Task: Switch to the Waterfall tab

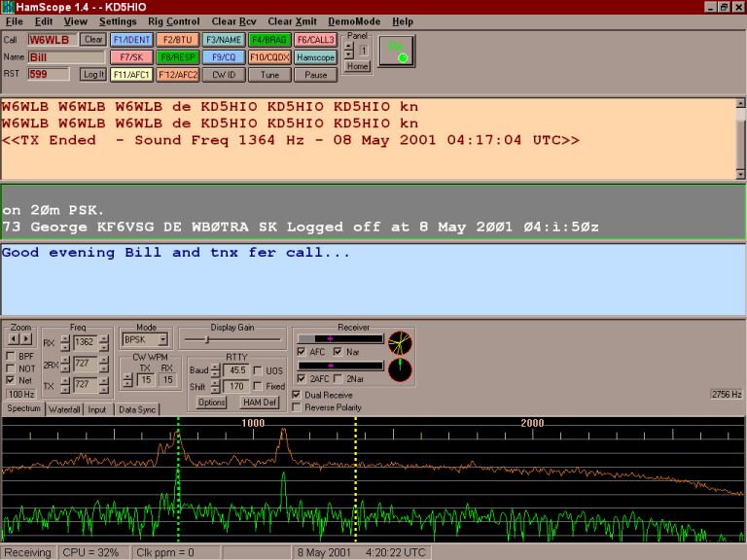Action: [x=65, y=410]
